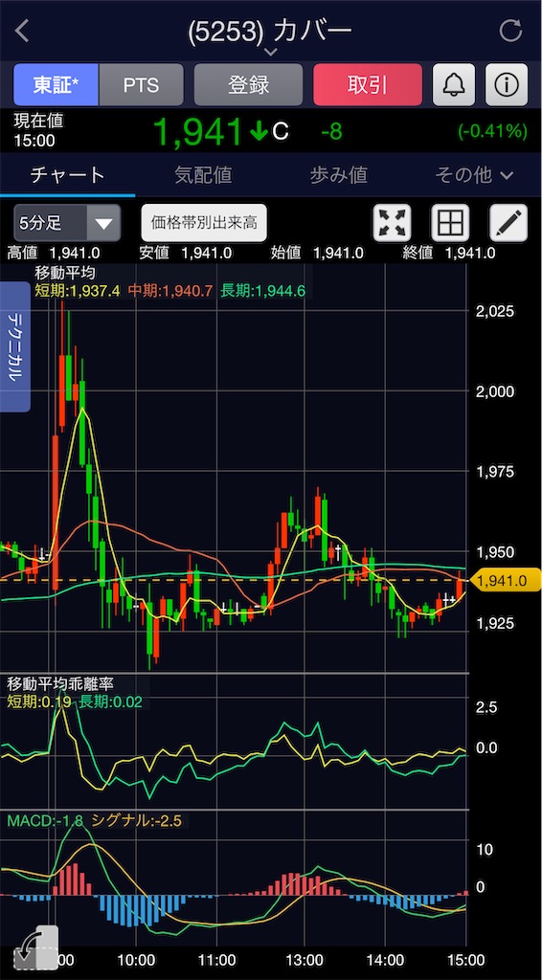Open the stock info icon

coord(507,84)
